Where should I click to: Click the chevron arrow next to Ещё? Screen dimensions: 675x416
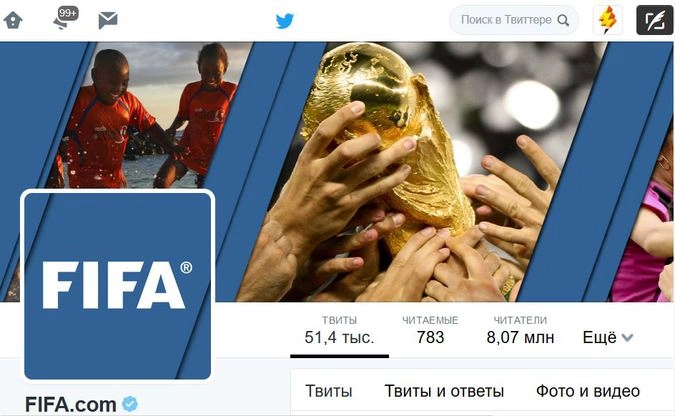627,338
